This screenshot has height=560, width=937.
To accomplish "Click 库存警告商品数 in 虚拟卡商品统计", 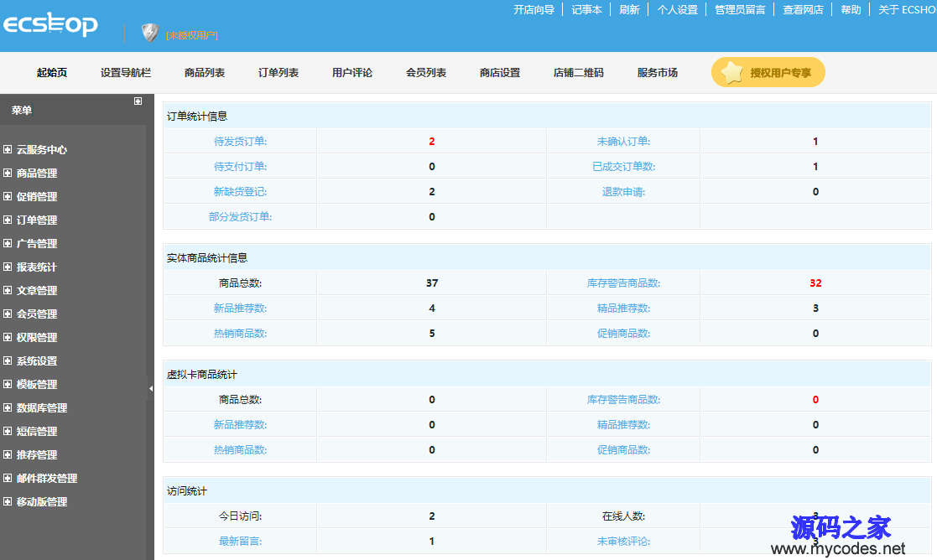I will pyautogui.click(x=623, y=399).
